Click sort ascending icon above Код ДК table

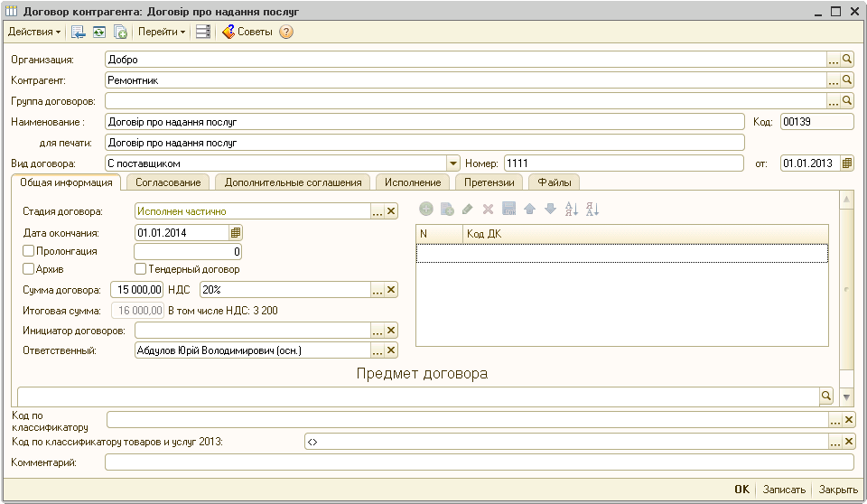[x=571, y=209]
